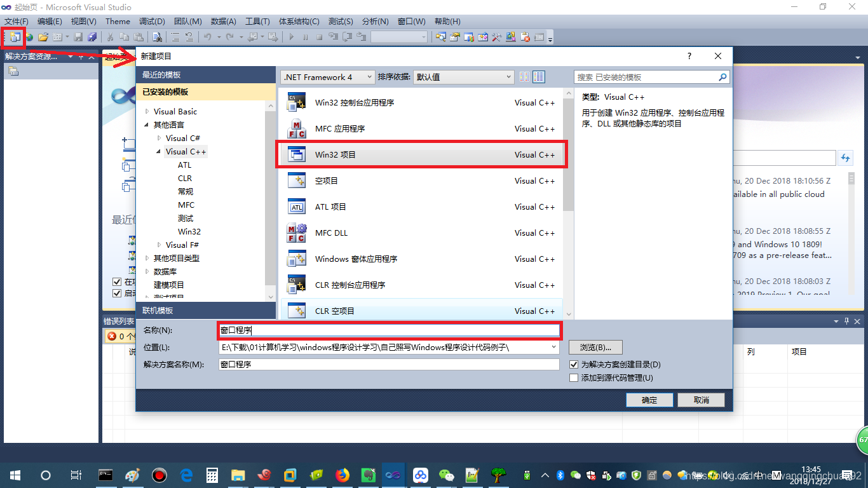Screen dimensions: 868x488
Task: Select the Win32 控制台应用程序 template
Action: pos(421,102)
